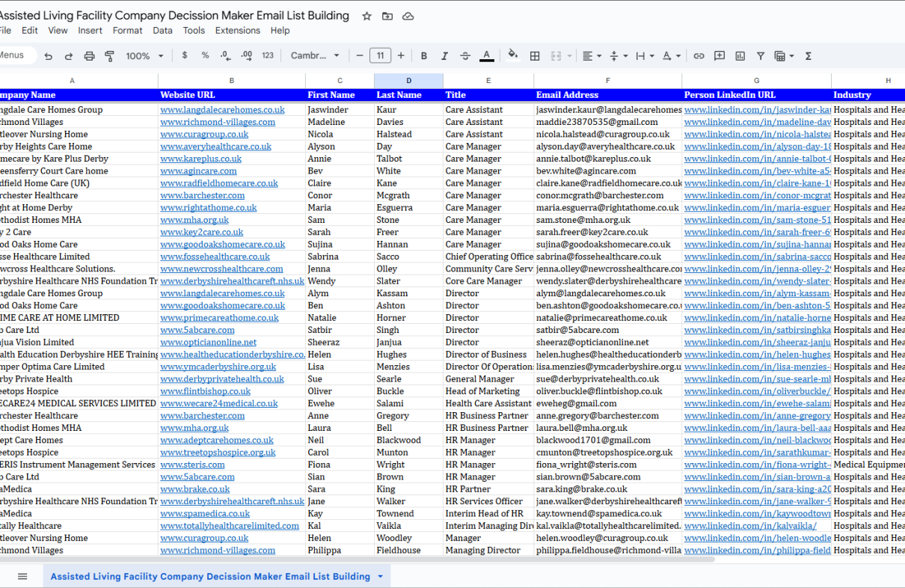905x588 pixels.
Task: Decrease font size with the minus button
Action: (360, 55)
